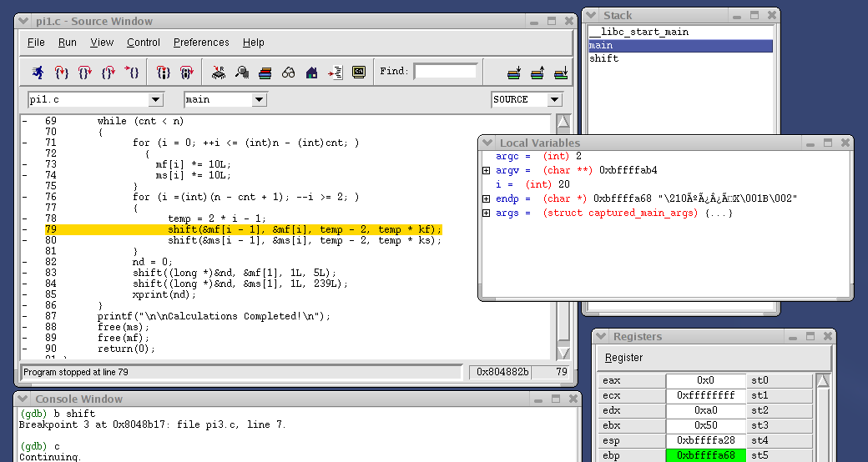Toggle breakpoint marker at line 71
Image resolution: width=868 pixels, height=462 pixels.
tap(25, 143)
